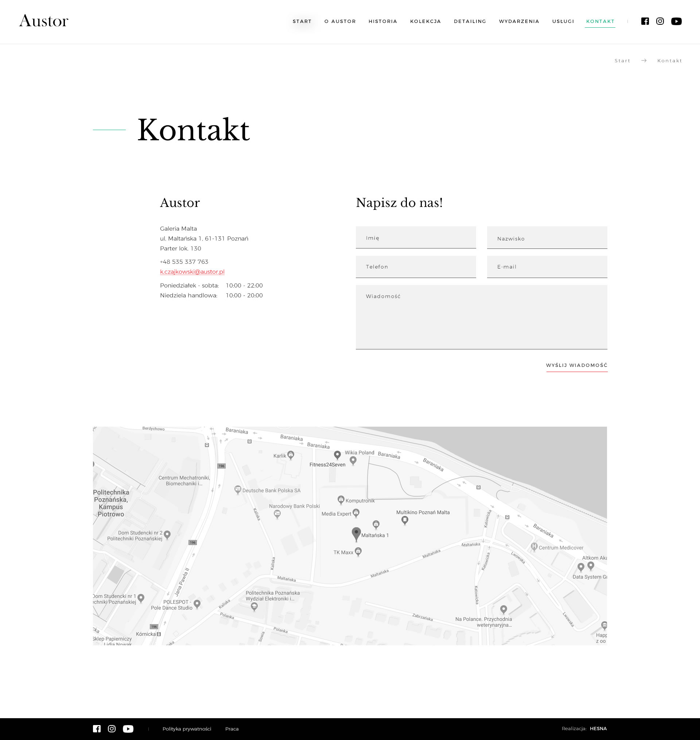Open Polityka prywatności in footer
The image size is (700, 740).
[187, 728]
